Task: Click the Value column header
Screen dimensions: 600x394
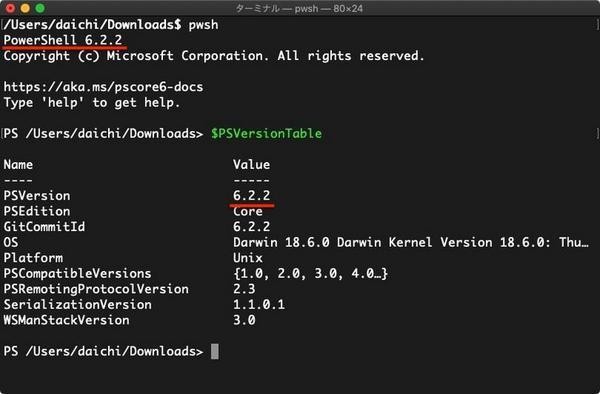Action: click(251, 164)
